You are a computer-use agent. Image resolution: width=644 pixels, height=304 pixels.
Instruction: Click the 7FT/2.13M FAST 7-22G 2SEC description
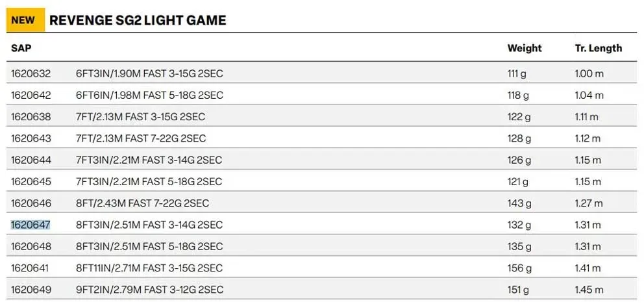point(141,138)
